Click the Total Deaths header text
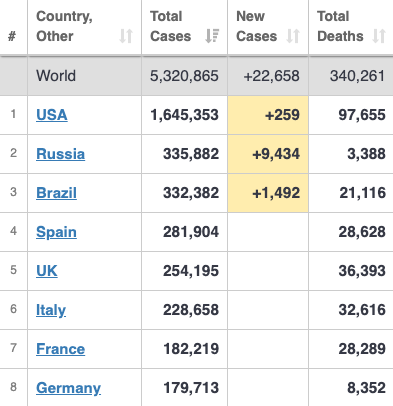This screenshot has height=406, width=393. point(340,26)
